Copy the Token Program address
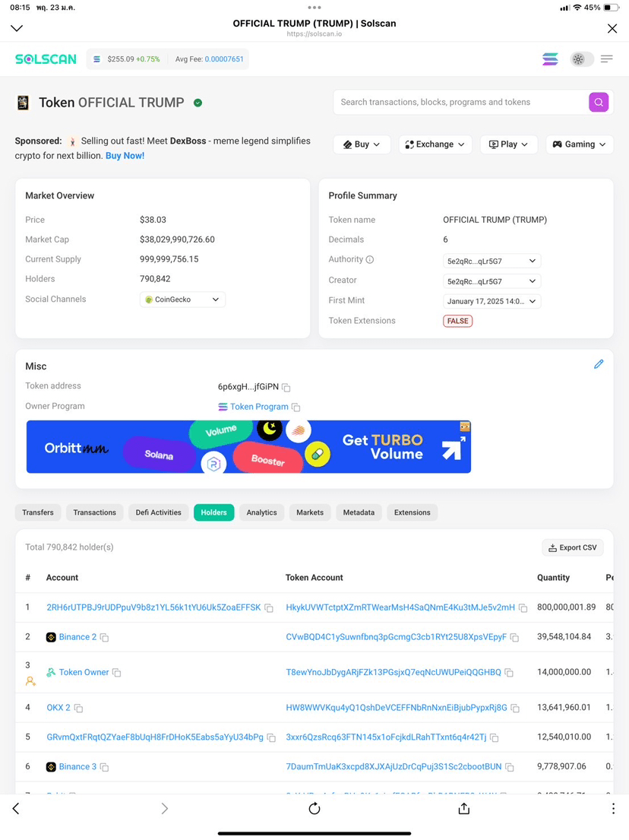Viewport: 629px width, 840px height. click(x=296, y=407)
